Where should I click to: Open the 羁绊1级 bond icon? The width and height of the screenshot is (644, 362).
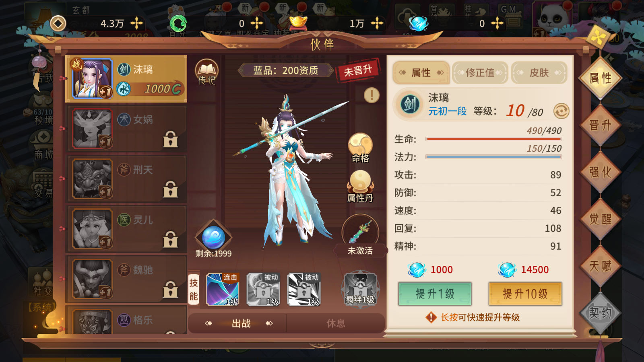coord(360,289)
